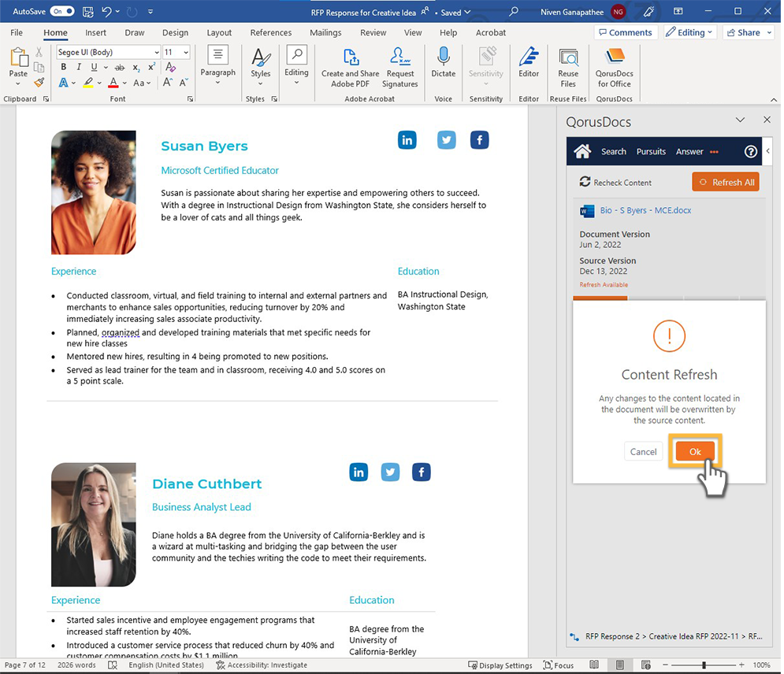Apply Bold formatting
Image resolution: width=784 pixels, height=674 pixels.
64,67
